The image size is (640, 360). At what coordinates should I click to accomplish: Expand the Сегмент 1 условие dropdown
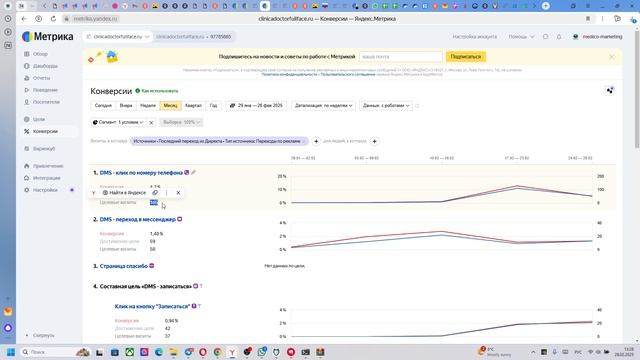tap(118, 122)
